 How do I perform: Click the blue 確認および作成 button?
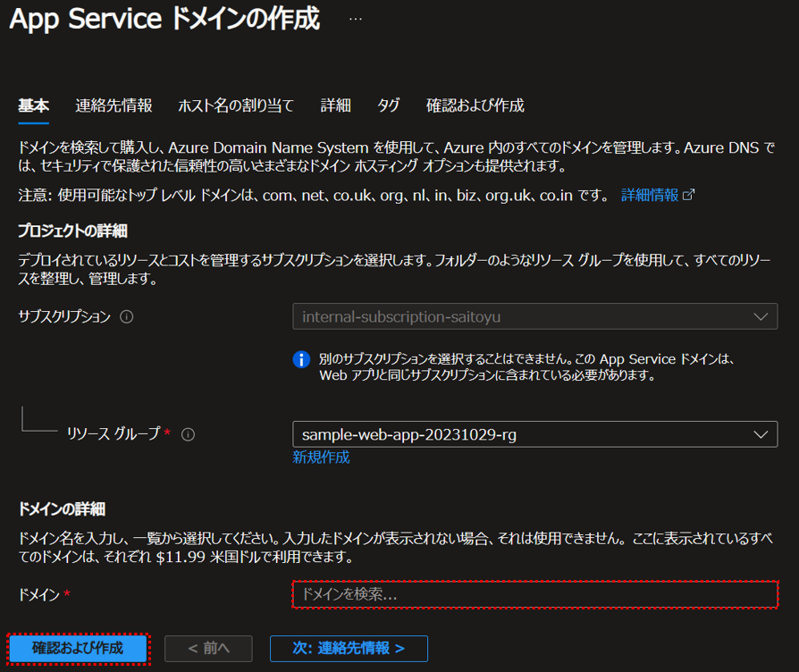pos(78,649)
